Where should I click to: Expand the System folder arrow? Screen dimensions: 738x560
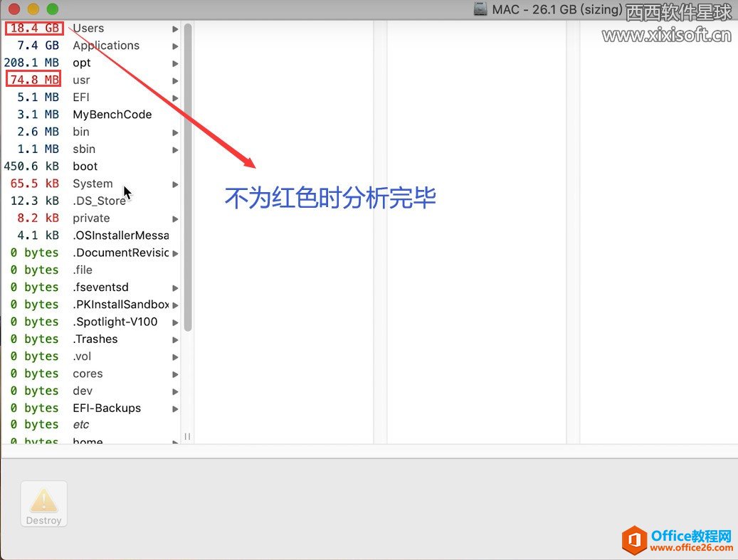(175, 184)
